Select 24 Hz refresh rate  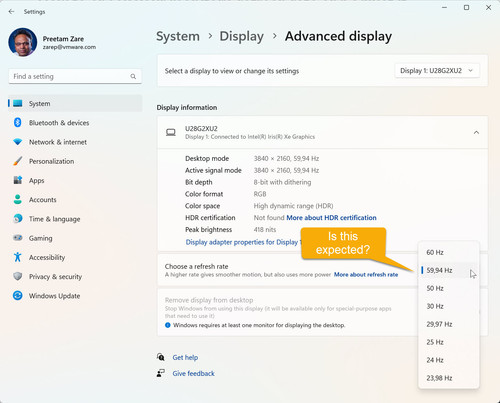click(448, 360)
